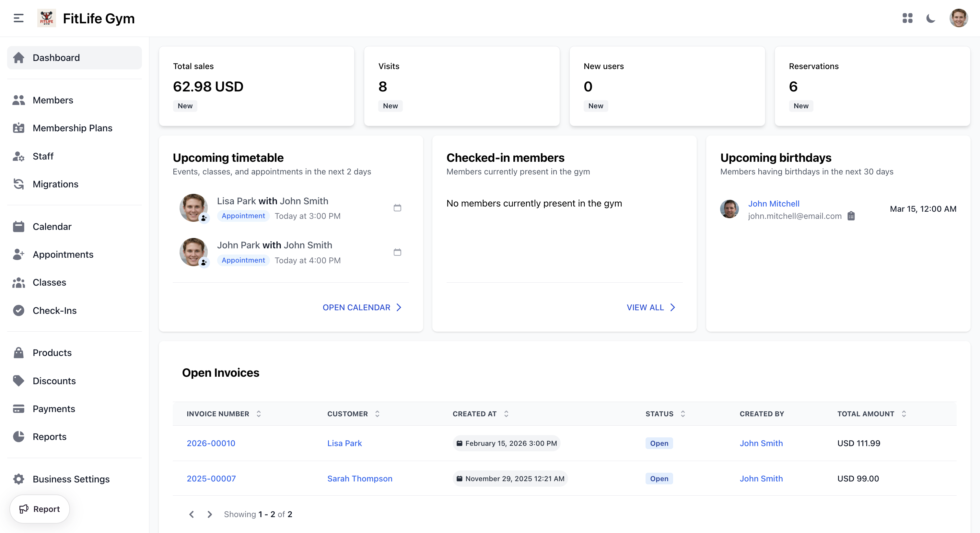Image resolution: width=980 pixels, height=533 pixels.
Task: Open calendar icon on Lisa Park's appointment
Action: [397, 207]
